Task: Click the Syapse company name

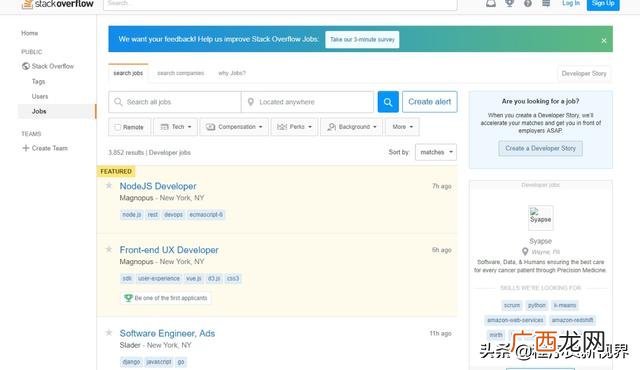Action: tap(540, 241)
